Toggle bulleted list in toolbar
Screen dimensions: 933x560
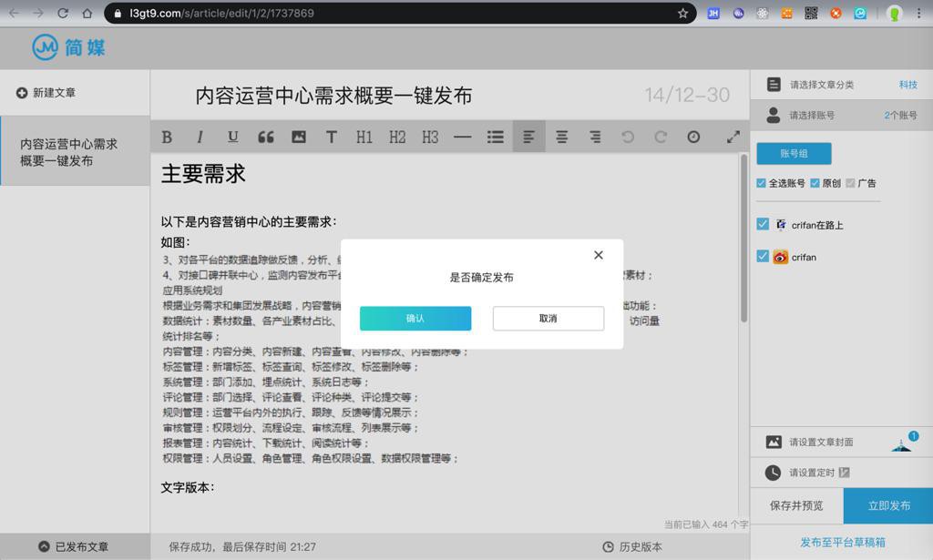(x=495, y=137)
